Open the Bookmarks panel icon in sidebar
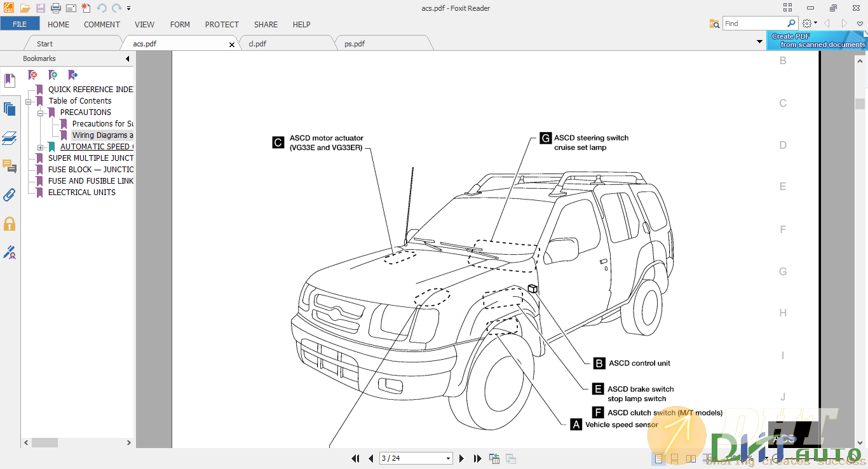The height and width of the screenshot is (469, 868). (10, 81)
